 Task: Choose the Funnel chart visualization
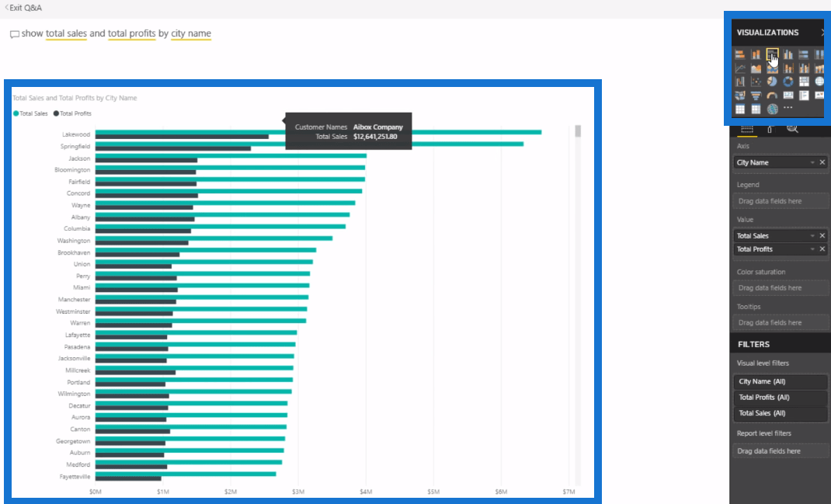pos(756,96)
